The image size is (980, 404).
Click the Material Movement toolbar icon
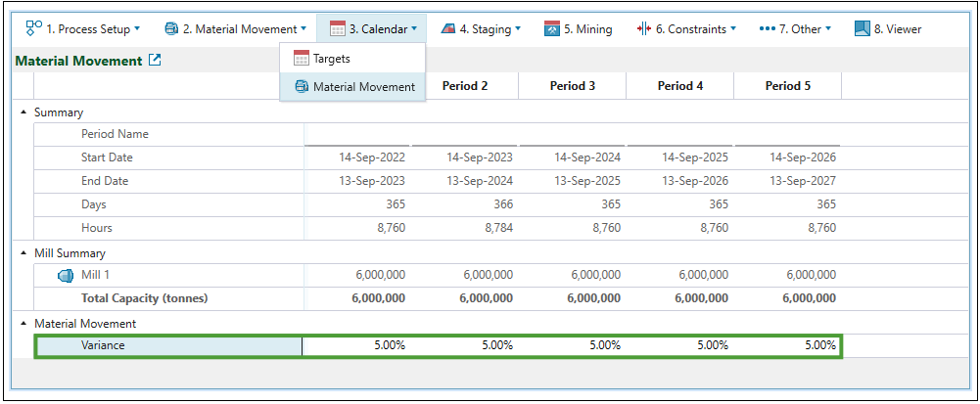171,28
